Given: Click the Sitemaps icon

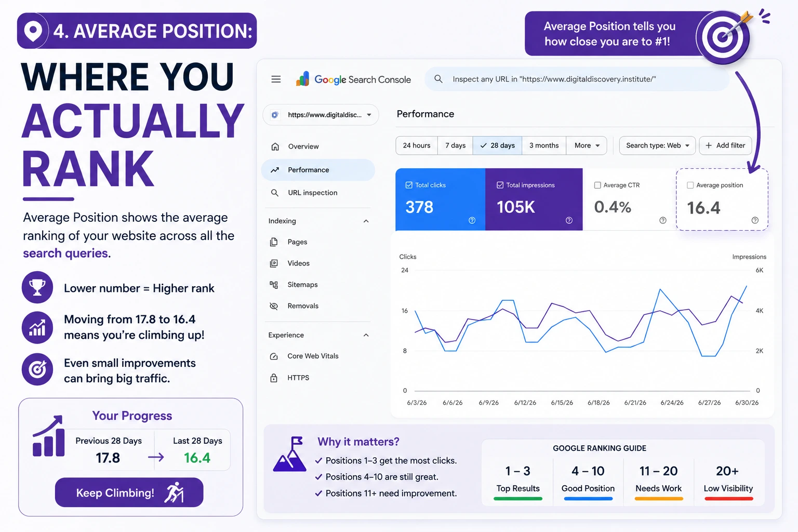Looking at the screenshot, I should click(x=274, y=285).
